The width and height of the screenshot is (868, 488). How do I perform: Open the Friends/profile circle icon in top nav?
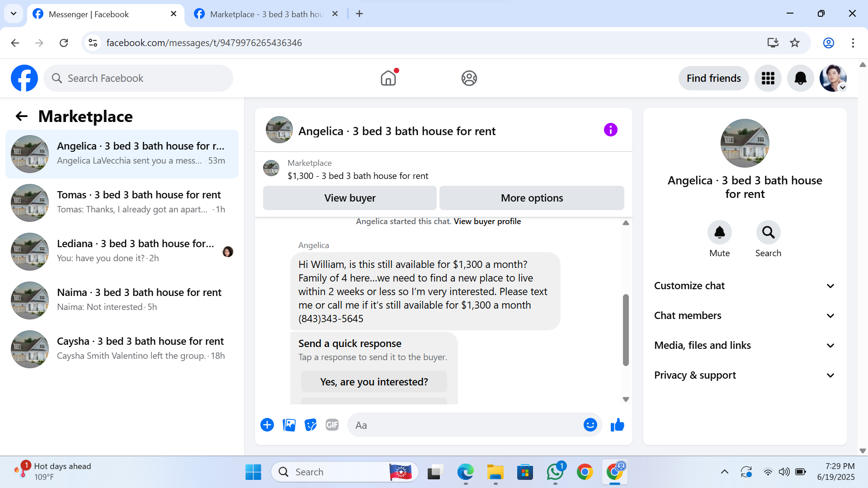pos(469,78)
